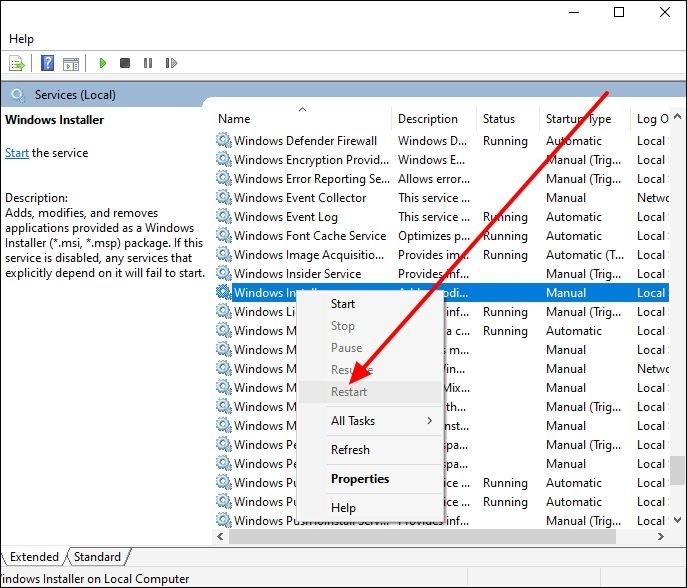Switch to the Extended tab
The image size is (687, 588).
pos(34,557)
